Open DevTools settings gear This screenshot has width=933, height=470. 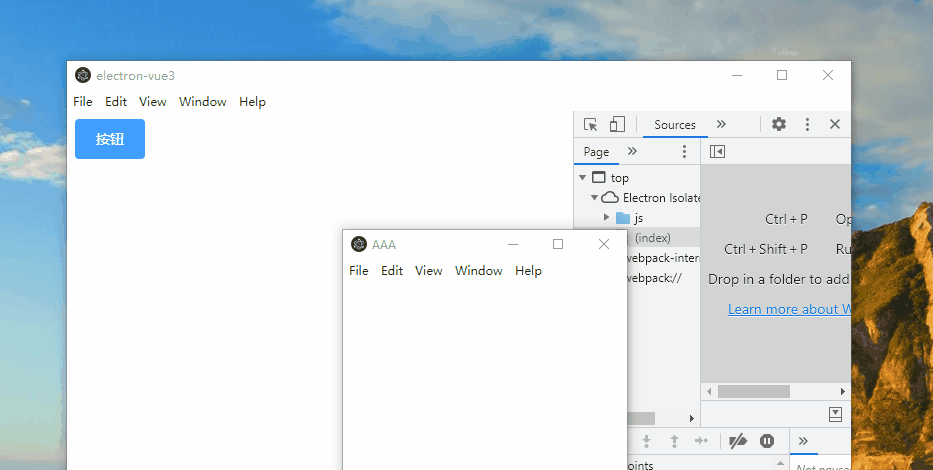pos(778,124)
